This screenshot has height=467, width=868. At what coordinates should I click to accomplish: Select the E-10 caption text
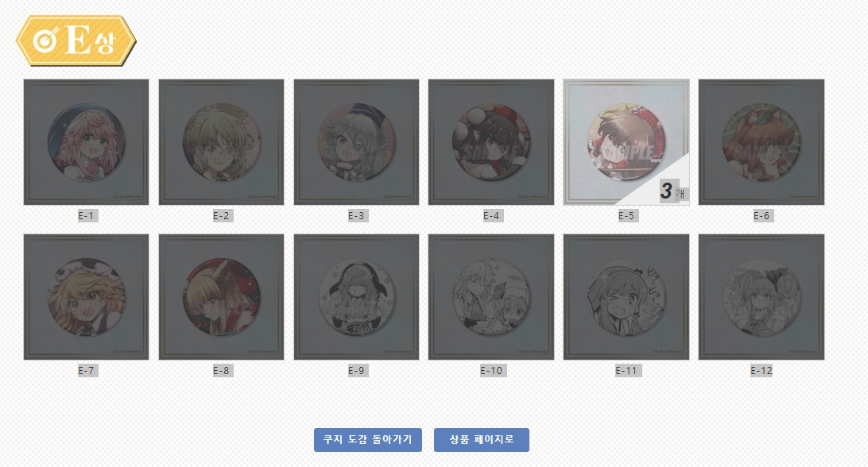(491, 371)
